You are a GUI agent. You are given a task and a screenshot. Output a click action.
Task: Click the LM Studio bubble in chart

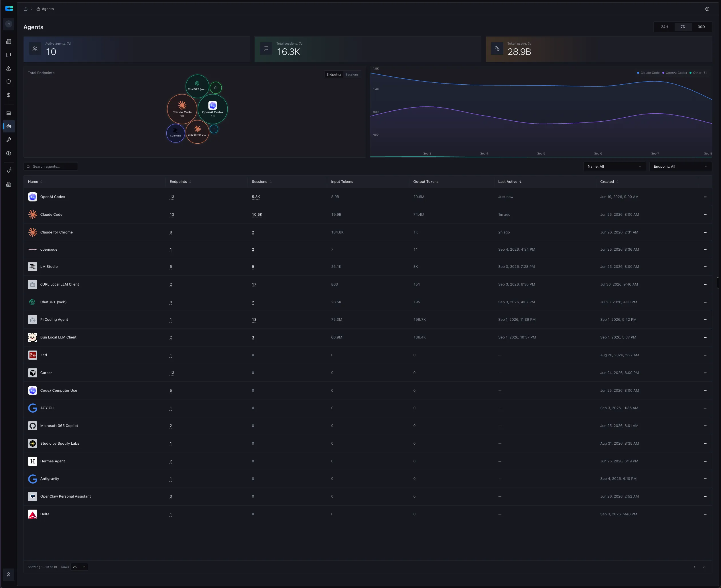point(176,133)
